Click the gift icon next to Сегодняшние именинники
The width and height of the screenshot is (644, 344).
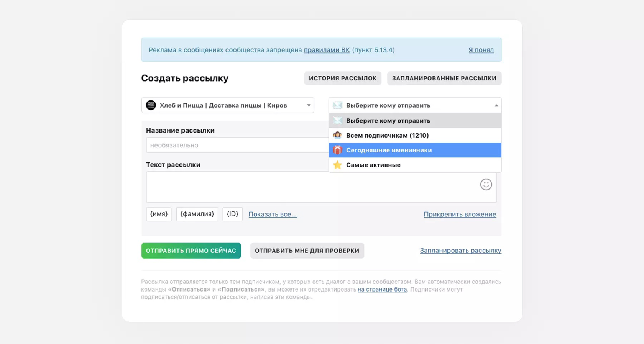click(x=337, y=150)
